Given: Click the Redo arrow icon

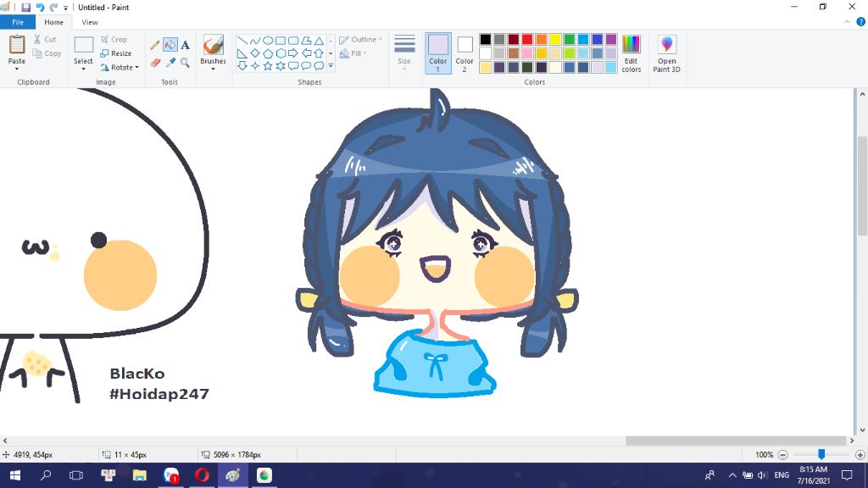Looking at the screenshot, I should 53,7.
